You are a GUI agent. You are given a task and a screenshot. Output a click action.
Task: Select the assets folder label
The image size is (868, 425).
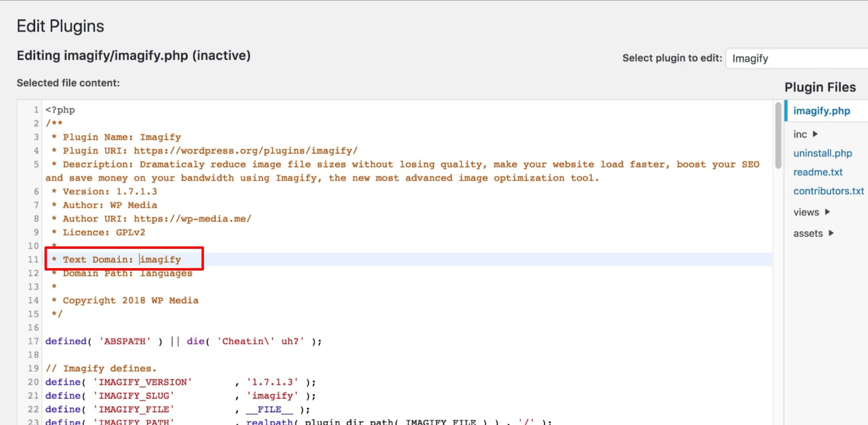808,234
